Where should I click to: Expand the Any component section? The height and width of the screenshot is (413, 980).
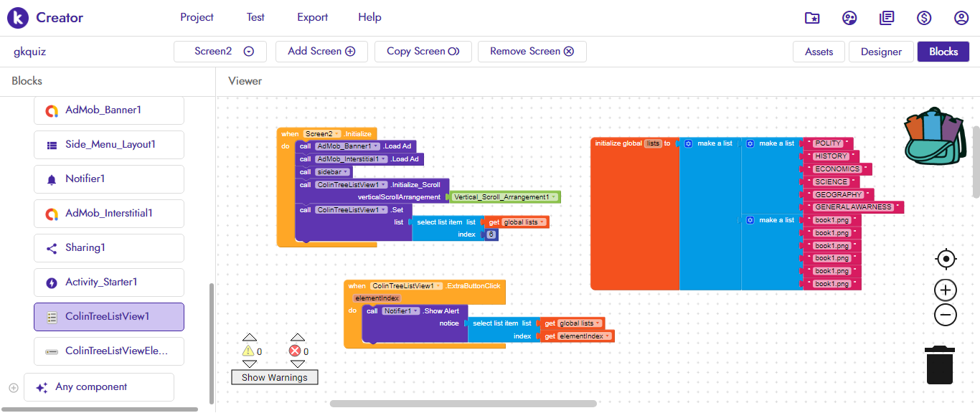[x=13, y=387]
